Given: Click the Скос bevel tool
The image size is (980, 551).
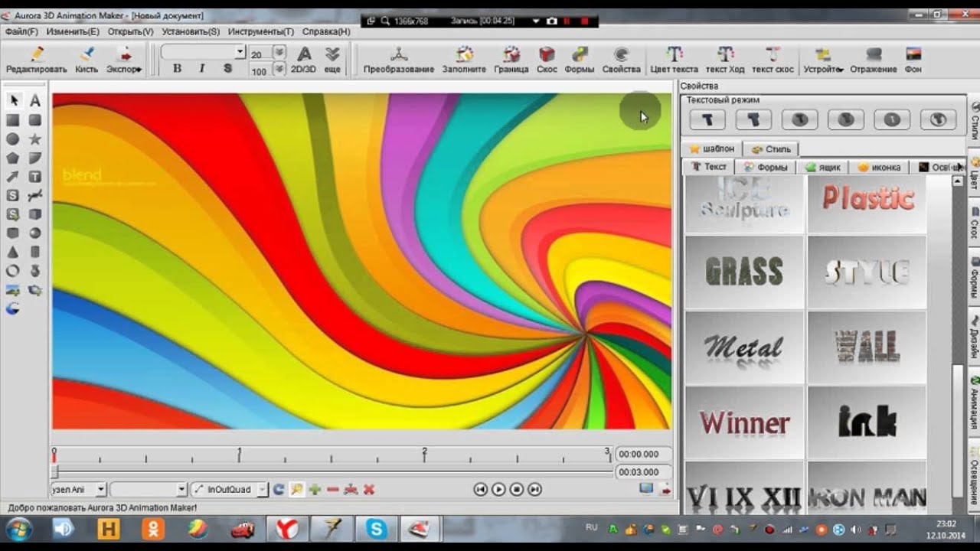Looking at the screenshot, I should (x=547, y=60).
